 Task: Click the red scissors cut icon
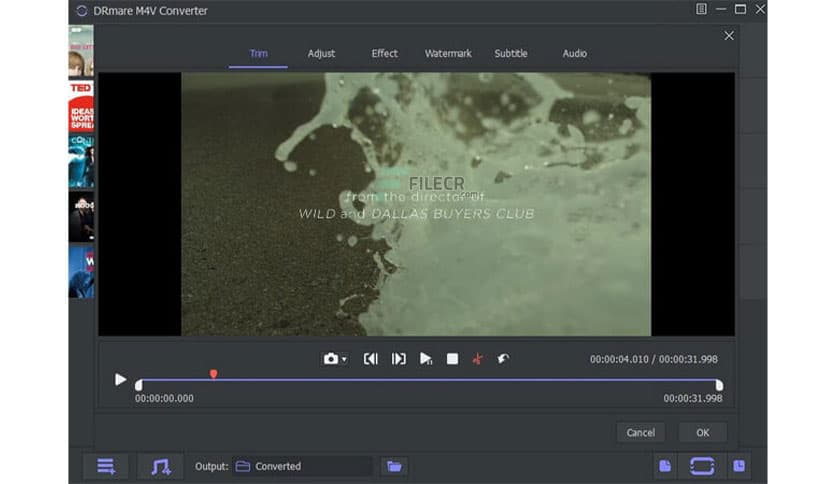(x=478, y=359)
